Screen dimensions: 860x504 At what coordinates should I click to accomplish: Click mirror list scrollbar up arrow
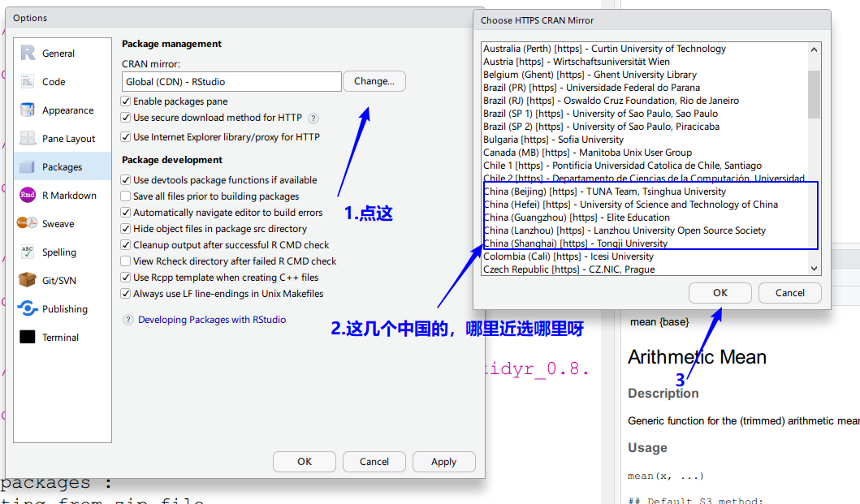(814, 50)
